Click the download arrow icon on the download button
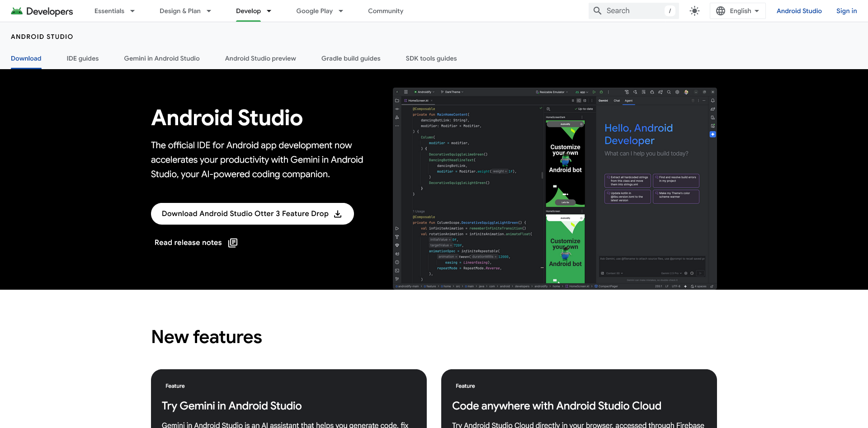The width and height of the screenshot is (868, 428). (x=338, y=214)
